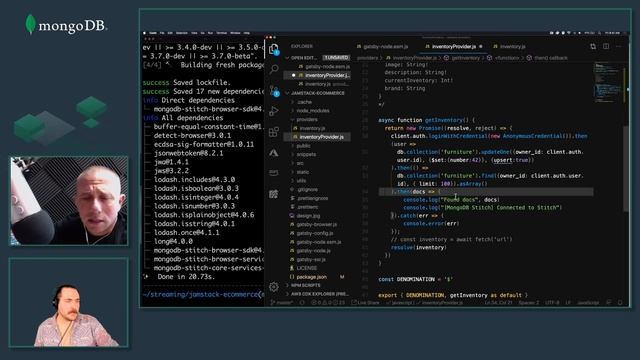This screenshot has height=360, width=640.
Task: Expand the .cache folder
Action: 304,102
